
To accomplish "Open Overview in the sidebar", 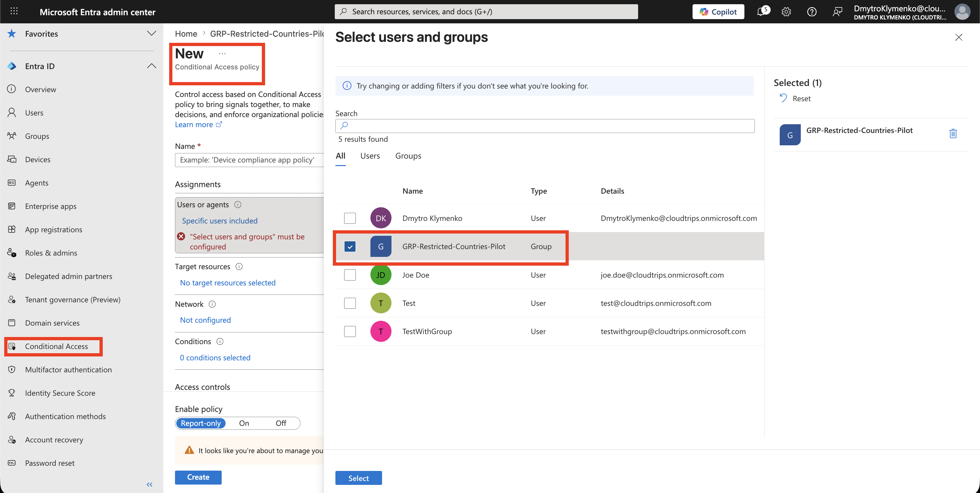I will (40, 90).
